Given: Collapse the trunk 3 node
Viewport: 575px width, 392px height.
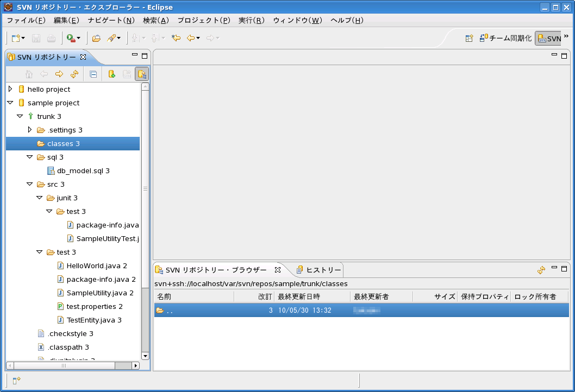Looking at the screenshot, I should tap(20, 116).
